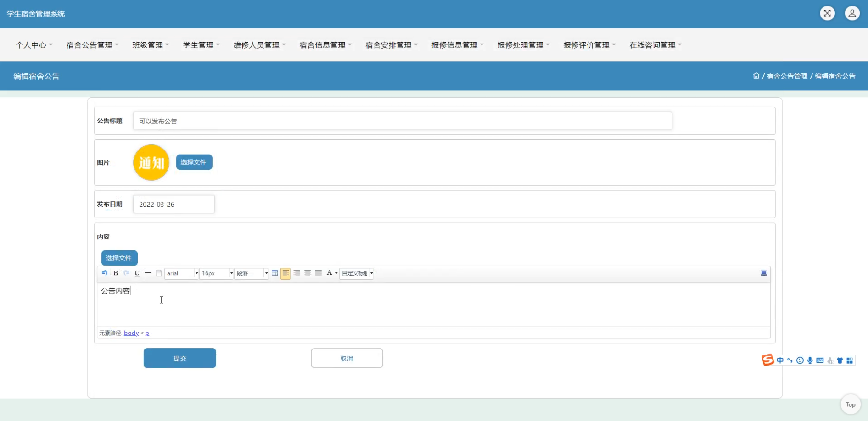Open the 班级管理 menu

[151, 45]
